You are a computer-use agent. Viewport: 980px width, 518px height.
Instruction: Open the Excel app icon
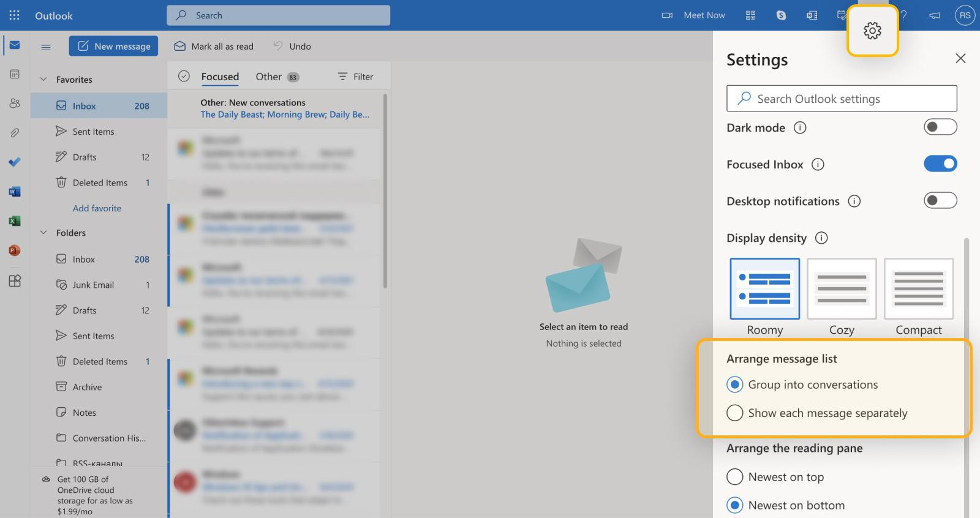pyautogui.click(x=15, y=221)
